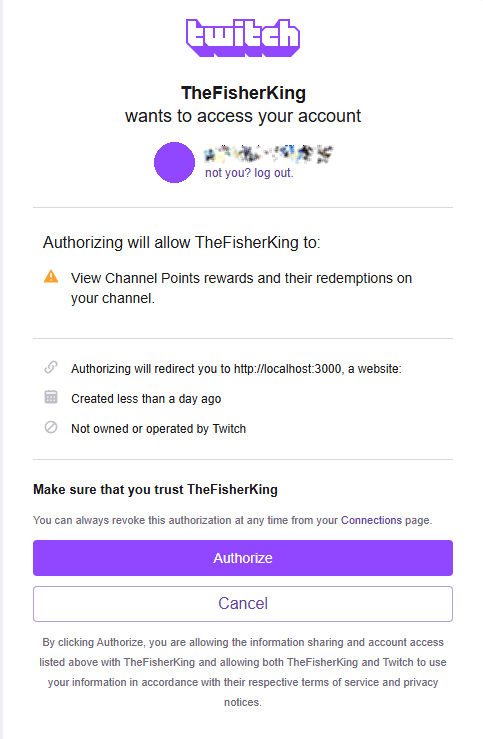Image resolution: width=483 pixels, height=739 pixels.
Task: Click the prohibited circle icon near ownership notice
Action: [x=51, y=427]
